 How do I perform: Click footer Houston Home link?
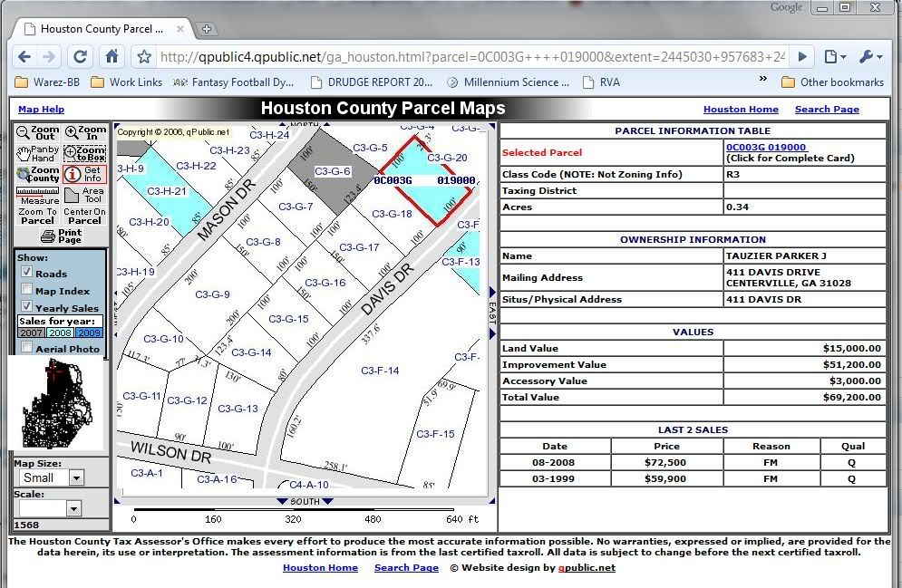point(320,568)
